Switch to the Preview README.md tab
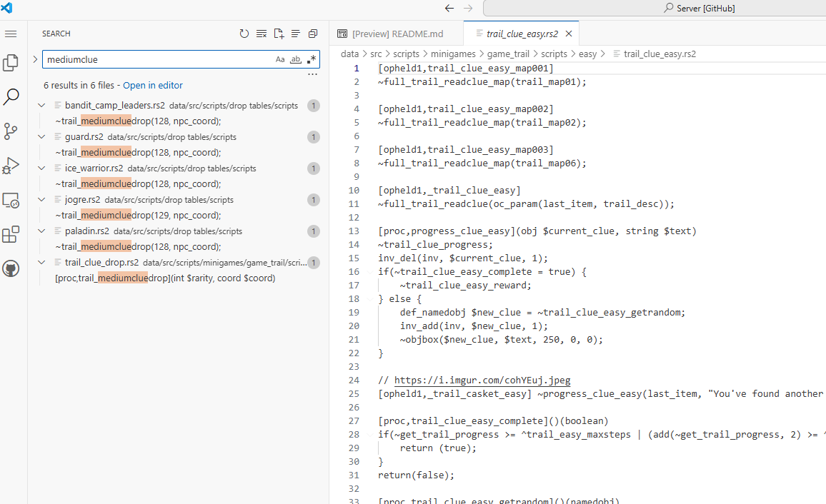Image resolution: width=826 pixels, height=504 pixels. (x=397, y=34)
